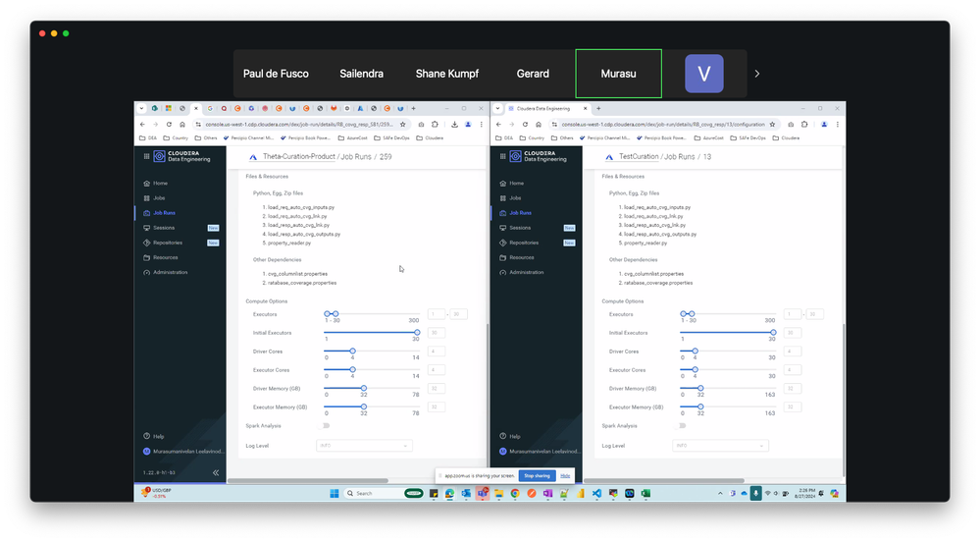Click Driver Memory value field in right window
The height and width of the screenshot is (542, 980).
pyautogui.click(x=793, y=389)
